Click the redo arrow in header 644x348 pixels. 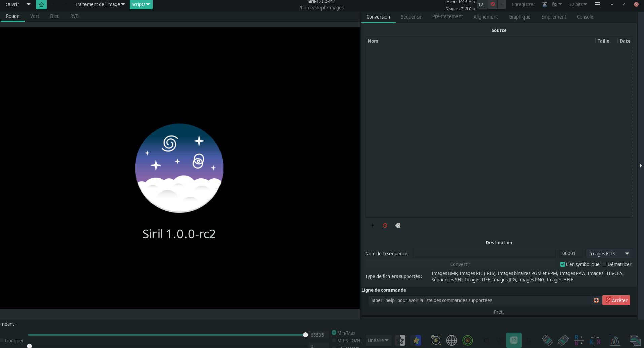[66, 4]
